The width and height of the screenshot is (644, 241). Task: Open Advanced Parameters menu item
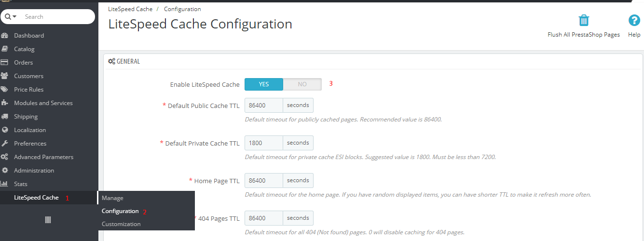tap(44, 157)
